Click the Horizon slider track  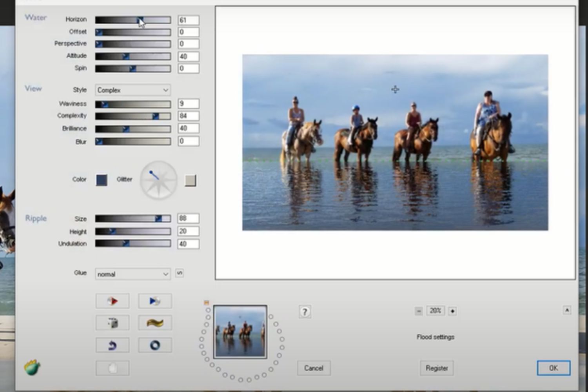click(133, 20)
